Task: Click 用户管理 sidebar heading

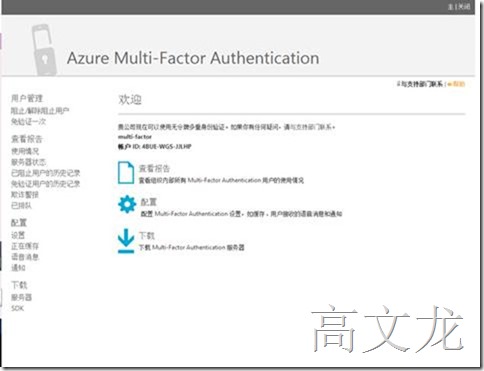Action: click(x=27, y=98)
